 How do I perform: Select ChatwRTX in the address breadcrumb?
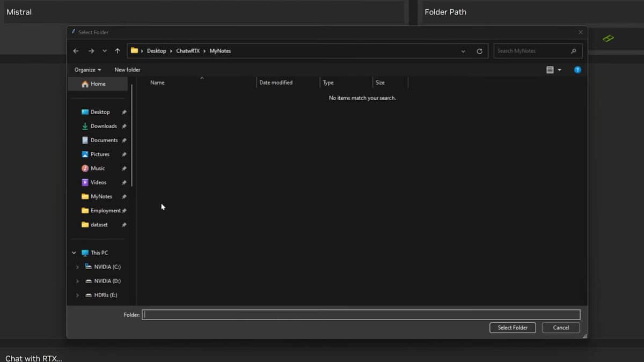pos(188,51)
